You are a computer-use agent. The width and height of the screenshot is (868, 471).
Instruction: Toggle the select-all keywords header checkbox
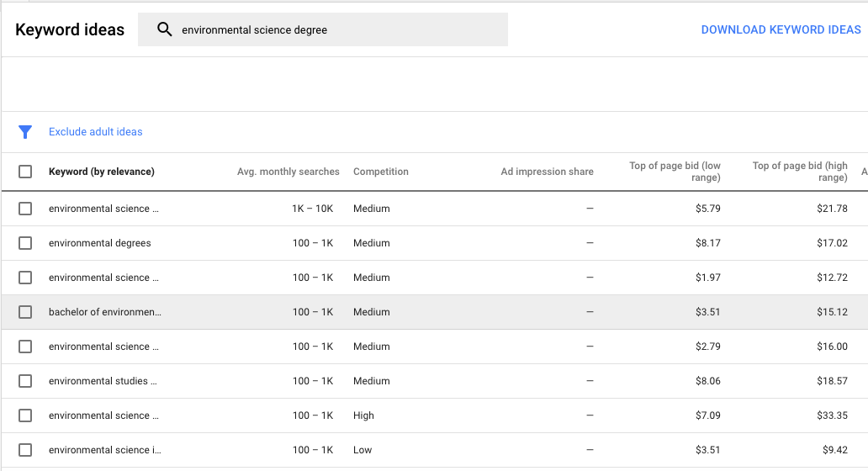pyautogui.click(x=25, y=172)
